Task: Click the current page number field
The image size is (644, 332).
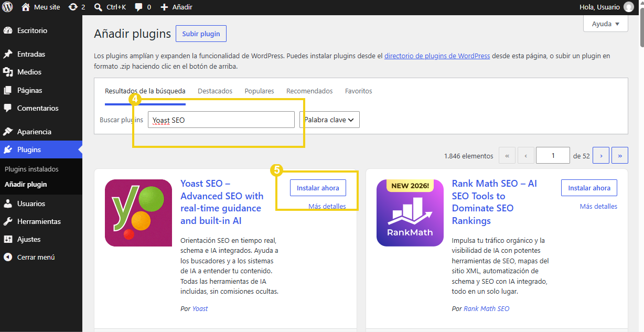Action: pos(553,156)
